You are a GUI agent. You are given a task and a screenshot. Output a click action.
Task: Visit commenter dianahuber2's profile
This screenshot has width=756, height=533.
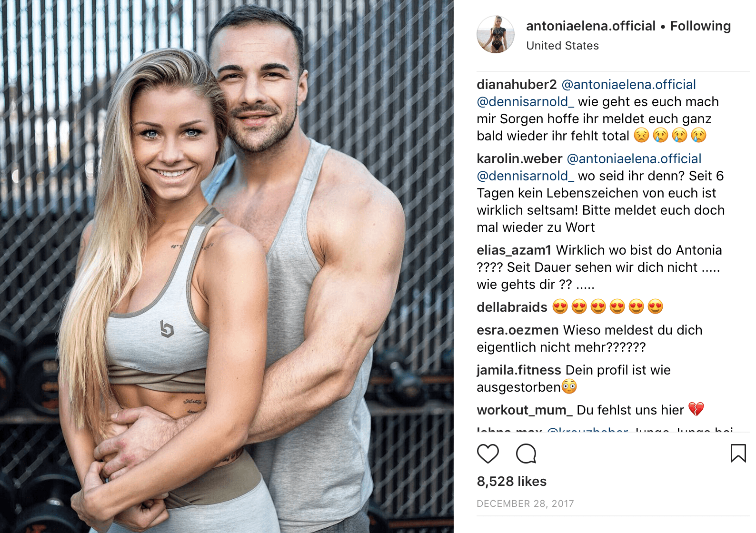pos(517,85)
